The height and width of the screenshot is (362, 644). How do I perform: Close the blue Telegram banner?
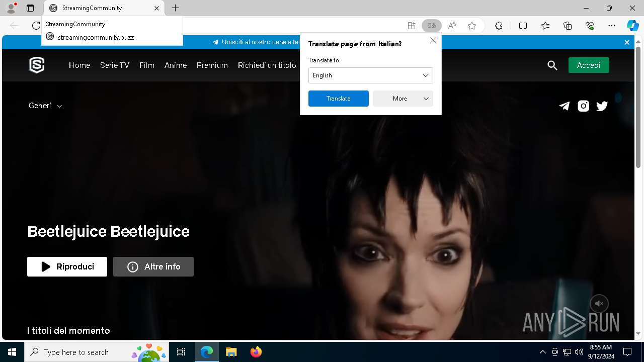coord(627,43)
